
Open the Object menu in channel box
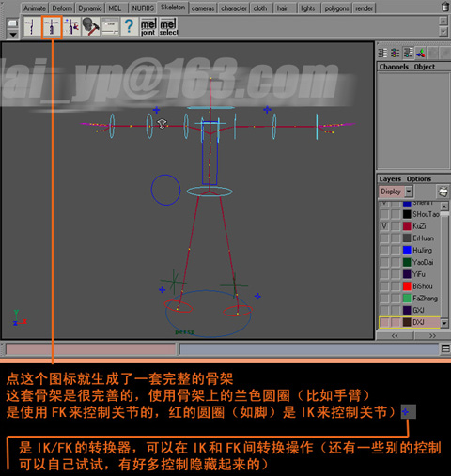425,67
